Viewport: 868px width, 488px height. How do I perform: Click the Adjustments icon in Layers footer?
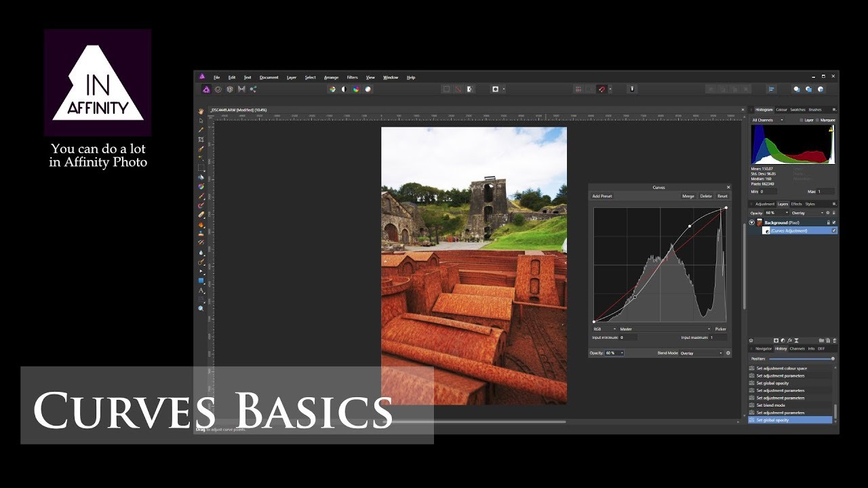pos(783,340)
